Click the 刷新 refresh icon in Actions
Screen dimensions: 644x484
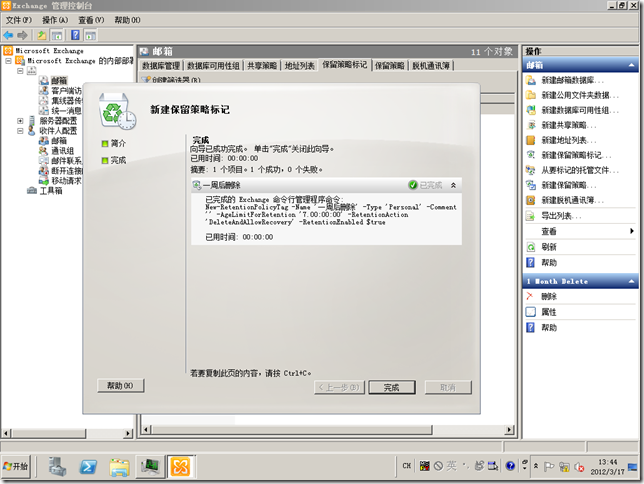point(531,246)
